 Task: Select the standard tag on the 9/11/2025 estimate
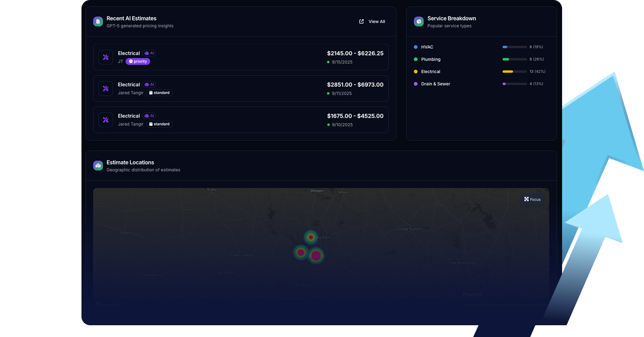click(159, 93)
